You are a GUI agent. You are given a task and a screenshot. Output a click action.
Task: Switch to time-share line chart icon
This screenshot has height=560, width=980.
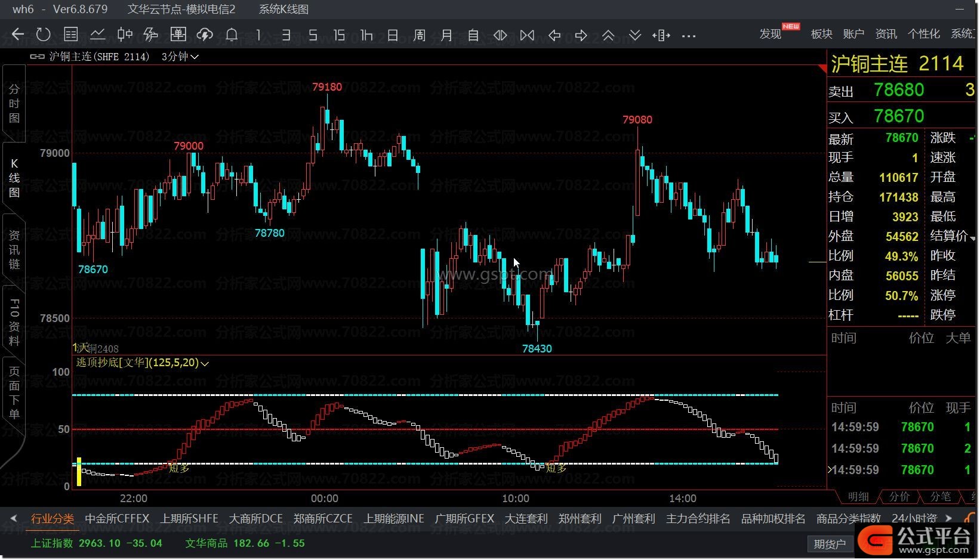[x=98, y=35]
